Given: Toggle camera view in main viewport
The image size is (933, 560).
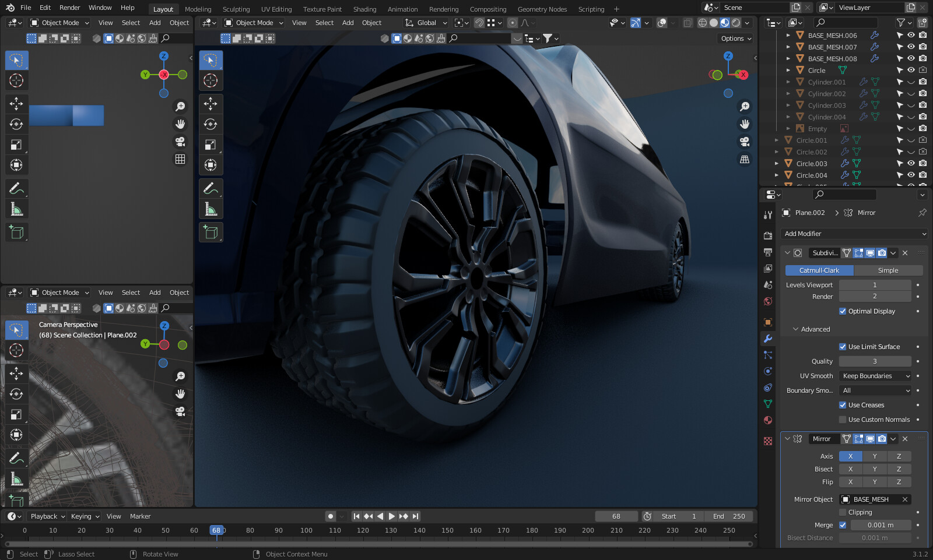Looking at the screenshot, I should [x=745, y=142].
